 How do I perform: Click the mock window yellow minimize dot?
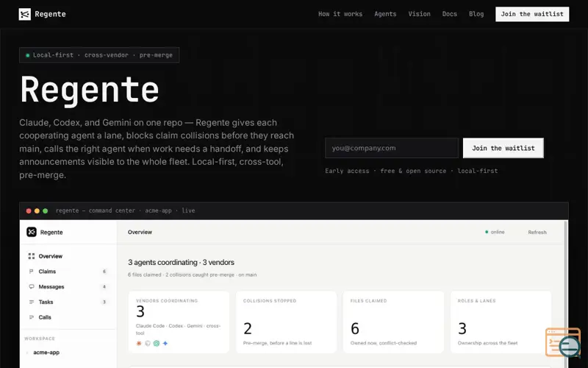point(37,210)
